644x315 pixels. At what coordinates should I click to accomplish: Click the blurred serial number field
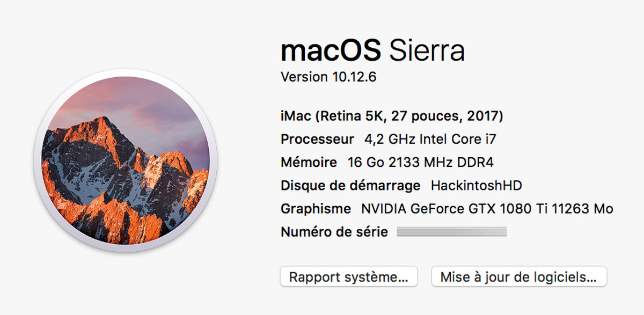point(452,232)
